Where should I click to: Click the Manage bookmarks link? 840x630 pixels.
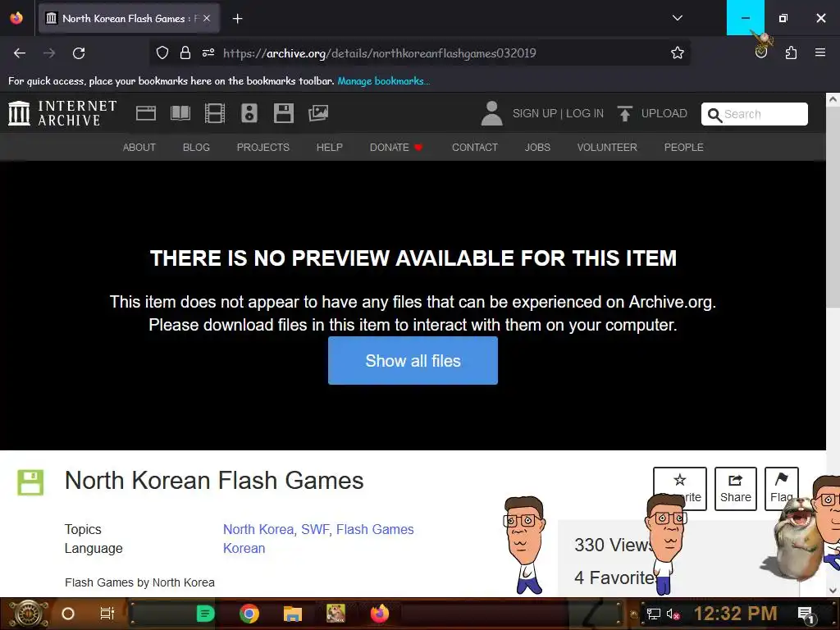point(384,81)
